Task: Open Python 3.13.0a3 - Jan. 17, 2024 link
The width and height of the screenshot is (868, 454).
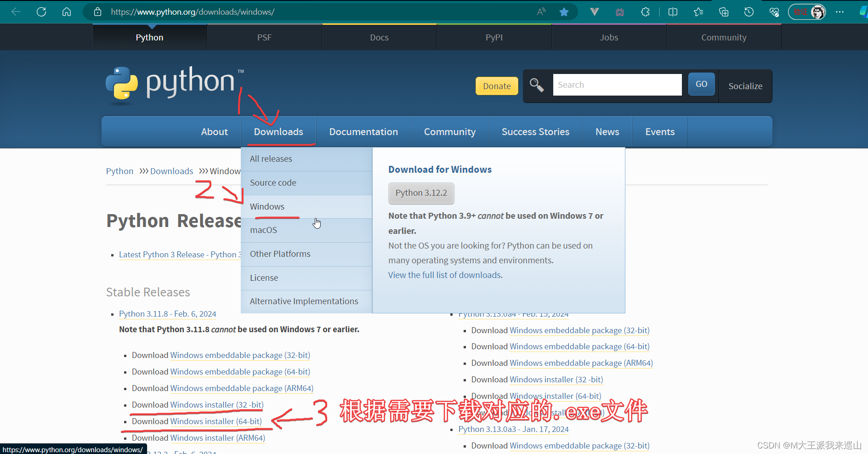Action: [513, 429]
